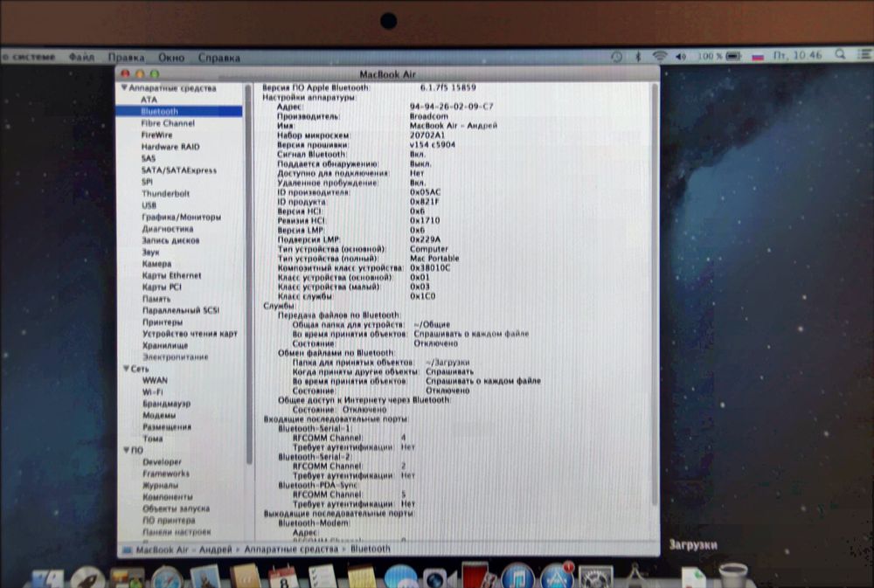The width and height of the screenshot is (874, 588).
Task: Click the clock Пт, 10:46
Action: pos(797,55)
